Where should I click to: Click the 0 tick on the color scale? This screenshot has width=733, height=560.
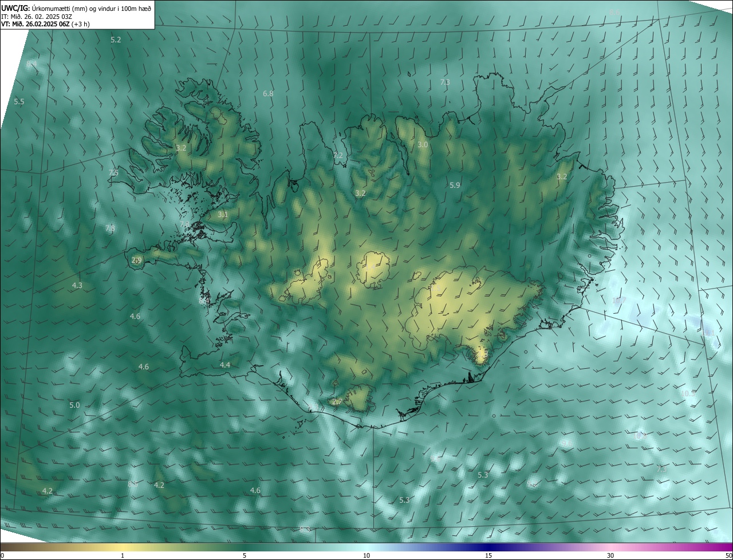point(2,555)
